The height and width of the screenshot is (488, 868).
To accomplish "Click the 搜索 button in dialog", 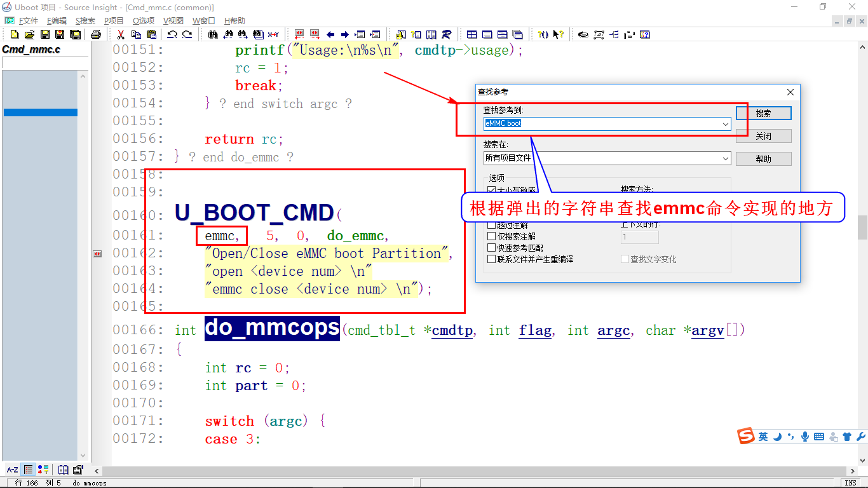I will [x=764, y=113].
